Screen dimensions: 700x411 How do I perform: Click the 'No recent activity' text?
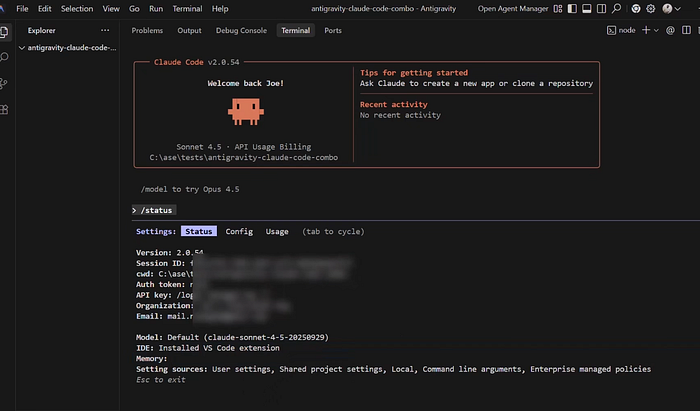400,115
